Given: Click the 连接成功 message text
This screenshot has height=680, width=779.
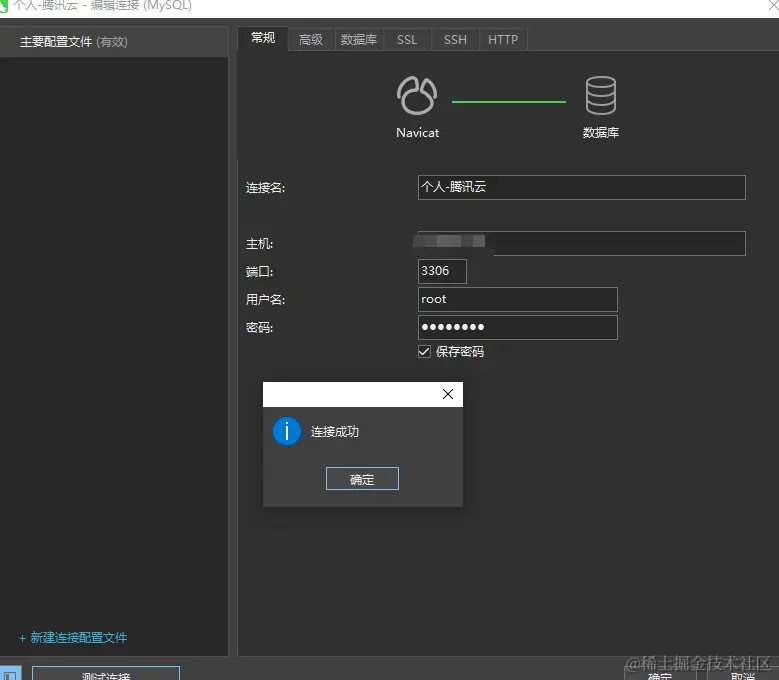Looking at the screenshot, I should click(x=334, y=432).
